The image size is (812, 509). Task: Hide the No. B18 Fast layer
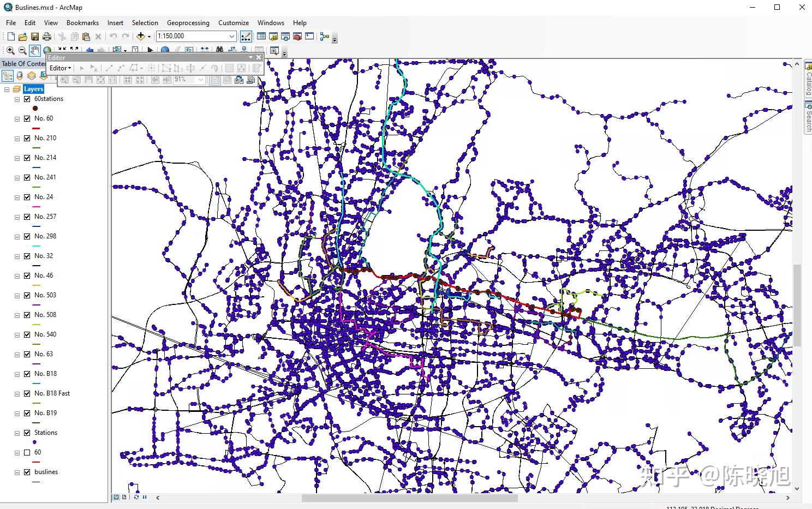click(27, 393)
